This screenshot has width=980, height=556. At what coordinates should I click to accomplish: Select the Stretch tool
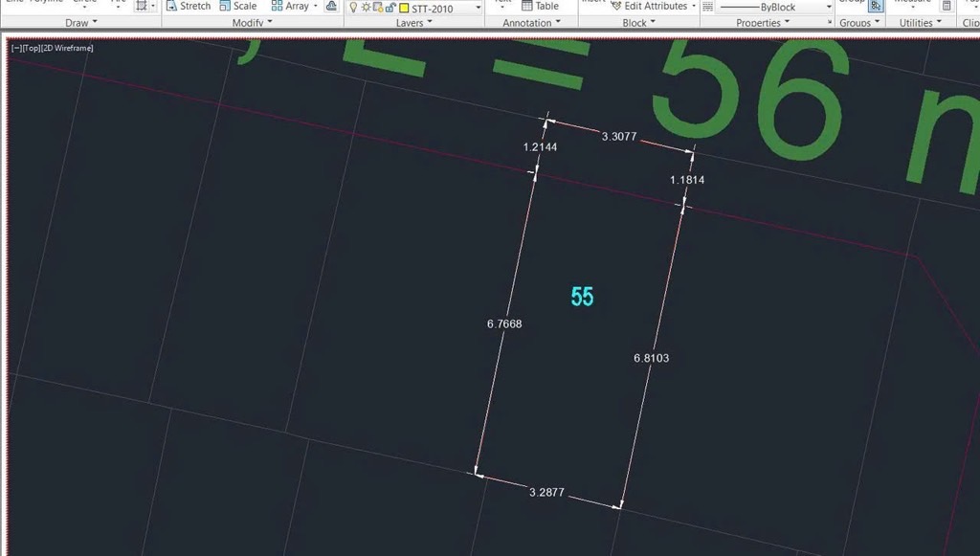189,6
